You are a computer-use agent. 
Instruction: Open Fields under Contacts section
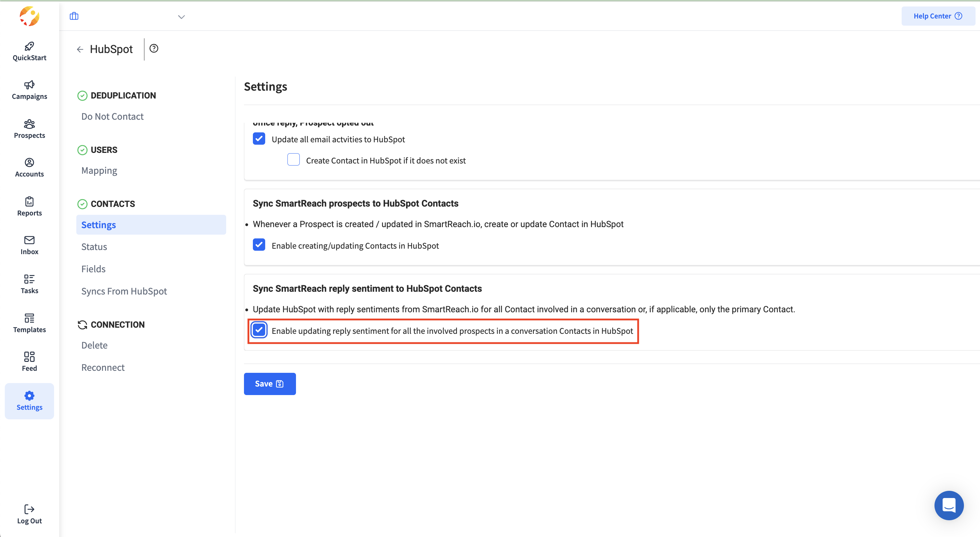pyautogui.click(x=93, y=269)
